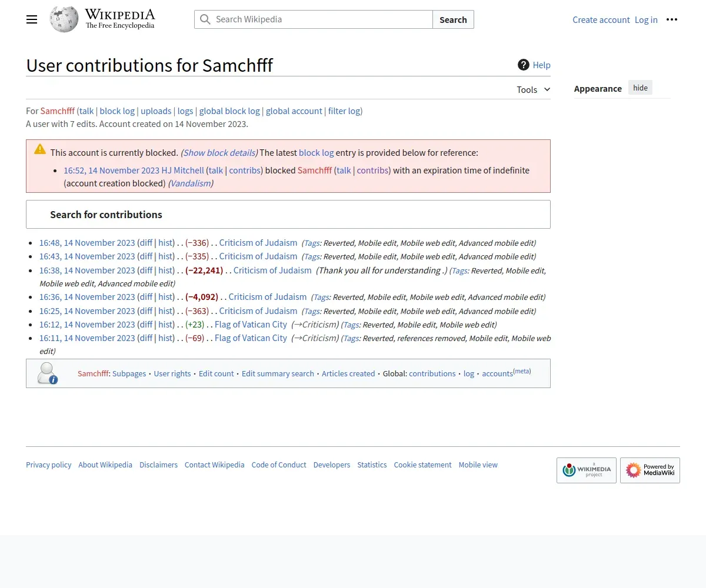Click the +23 byte change value

(x=194, y=324)
